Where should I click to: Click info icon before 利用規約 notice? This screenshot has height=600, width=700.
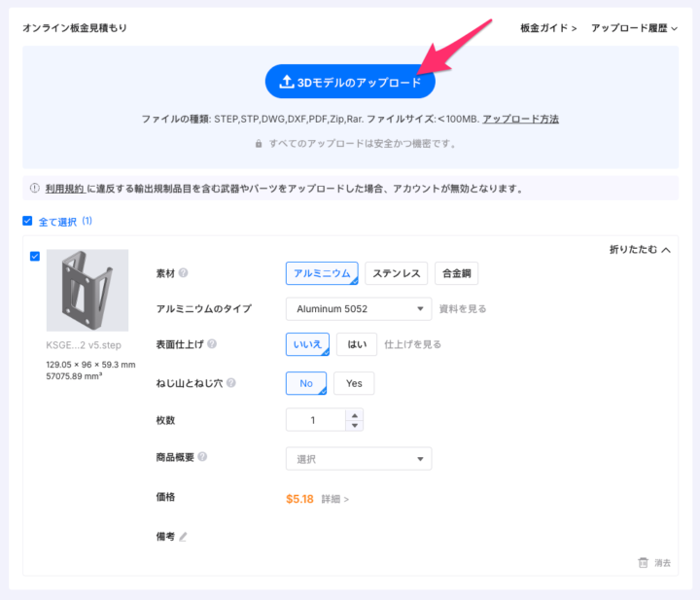tap(34, 189)
